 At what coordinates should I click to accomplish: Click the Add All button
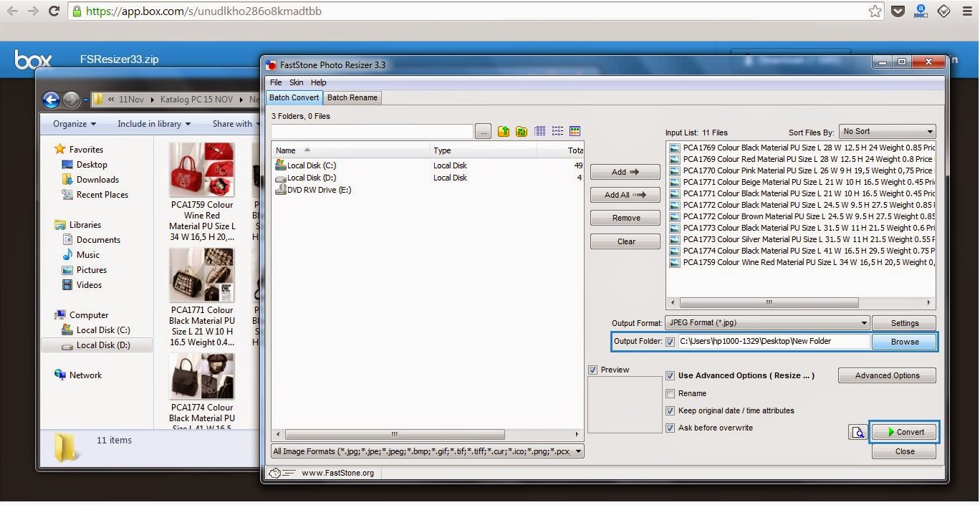[x=625, y=195]
